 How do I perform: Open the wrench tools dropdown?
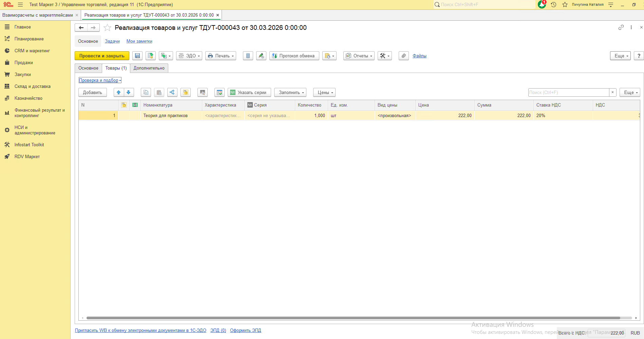pos(385,56)
